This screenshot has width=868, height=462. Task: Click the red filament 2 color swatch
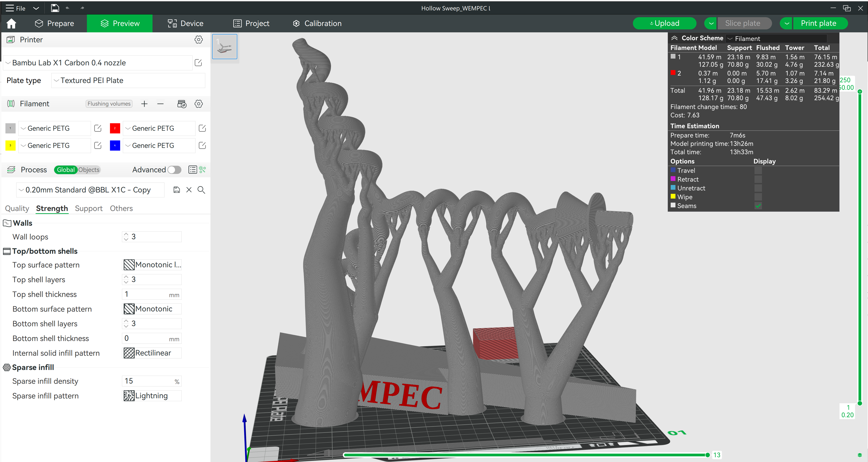tap(115, 128)
